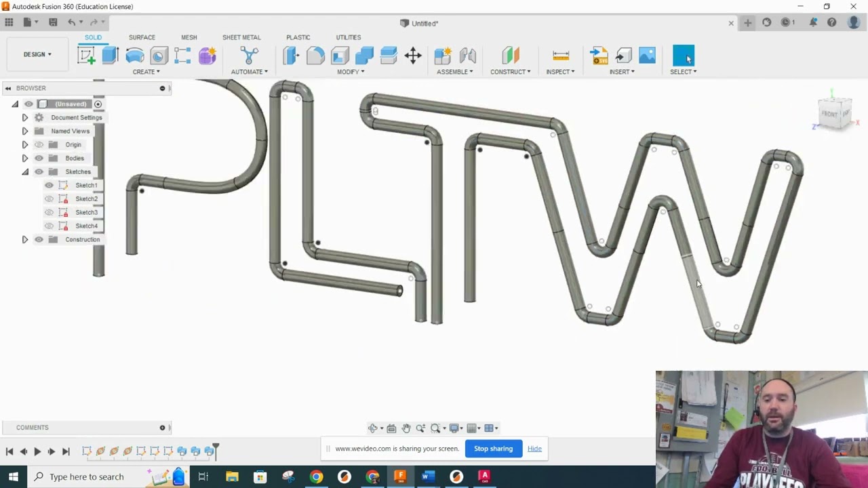Switch to the SURFACE tab
The width and height of the screenshot is (868, 488).
[x=142, y=37]
